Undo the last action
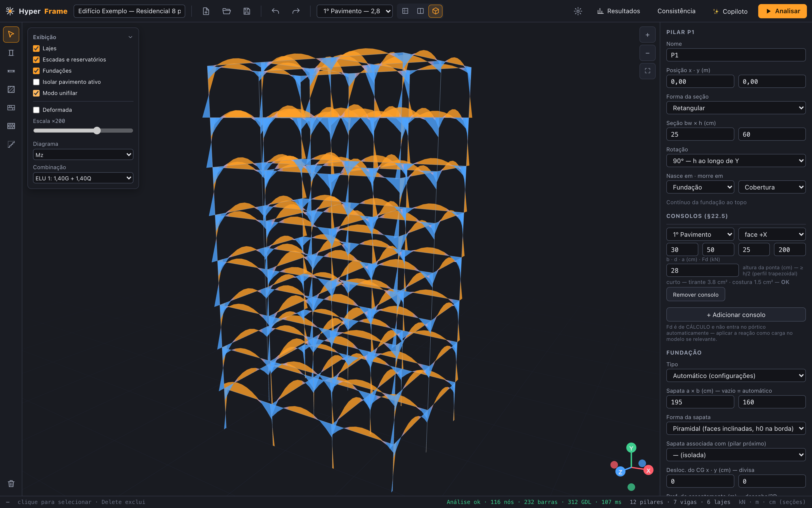 pos(276,11)
